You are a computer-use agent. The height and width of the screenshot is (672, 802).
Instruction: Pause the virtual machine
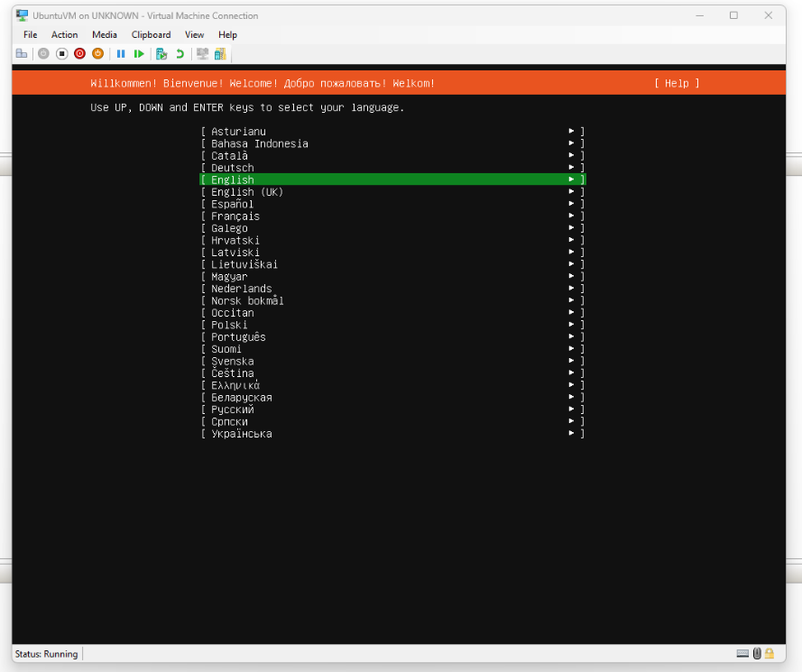pyautogui.click(x=121, y=54)
